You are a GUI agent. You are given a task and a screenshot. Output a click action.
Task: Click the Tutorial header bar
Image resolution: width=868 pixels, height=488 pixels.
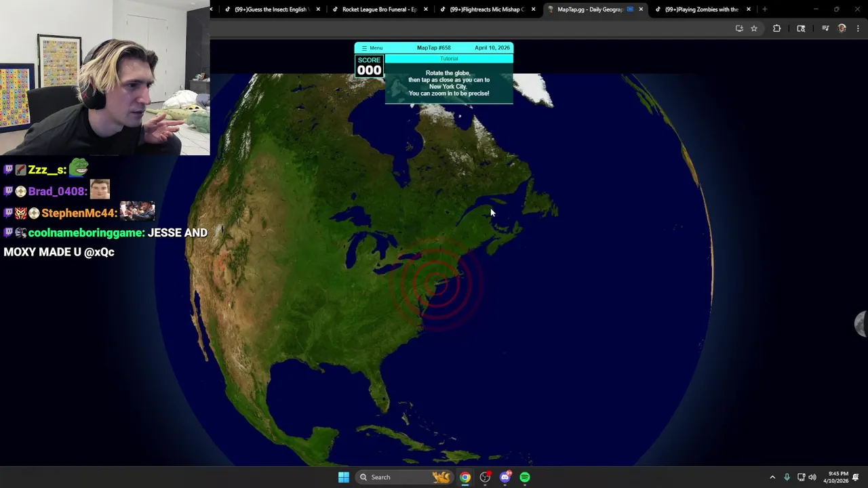pos(449,59)
